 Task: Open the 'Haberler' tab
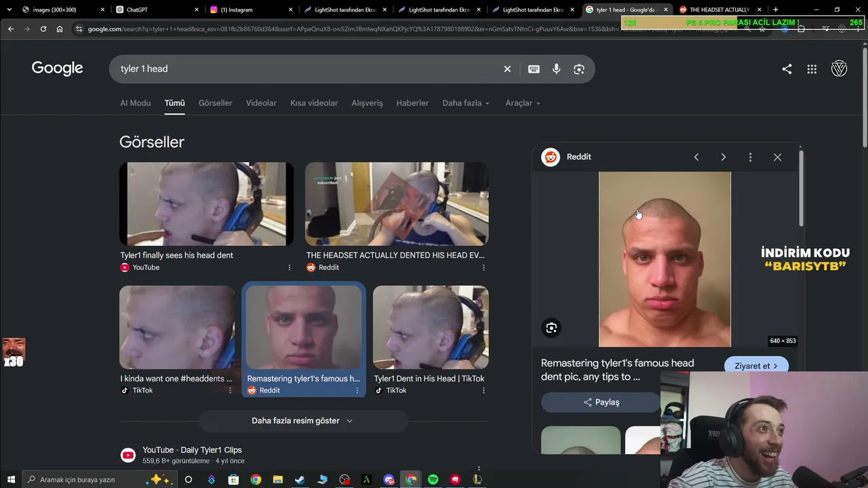pyautogui.click(x=412, y=103)
